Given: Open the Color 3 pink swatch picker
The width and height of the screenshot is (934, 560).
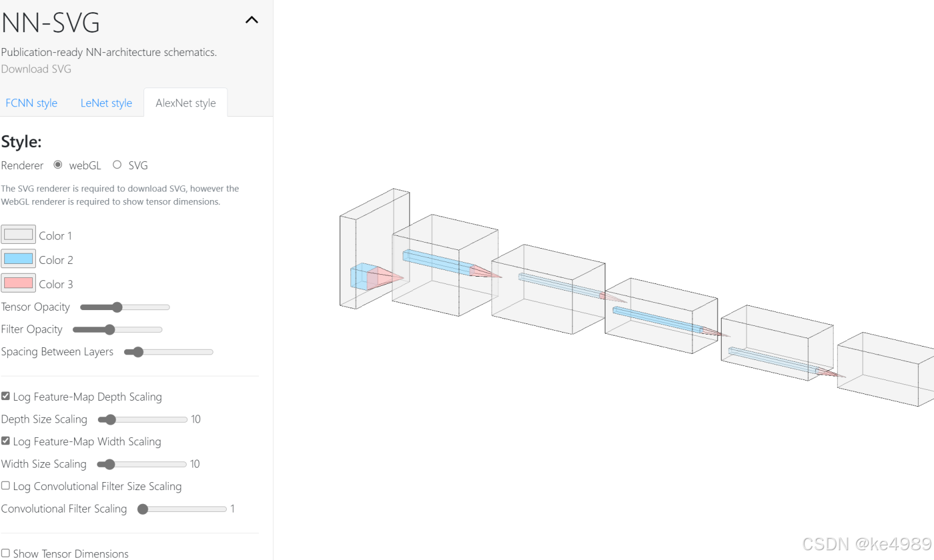Looking at the screenshot, I should [x=18, y=283].
